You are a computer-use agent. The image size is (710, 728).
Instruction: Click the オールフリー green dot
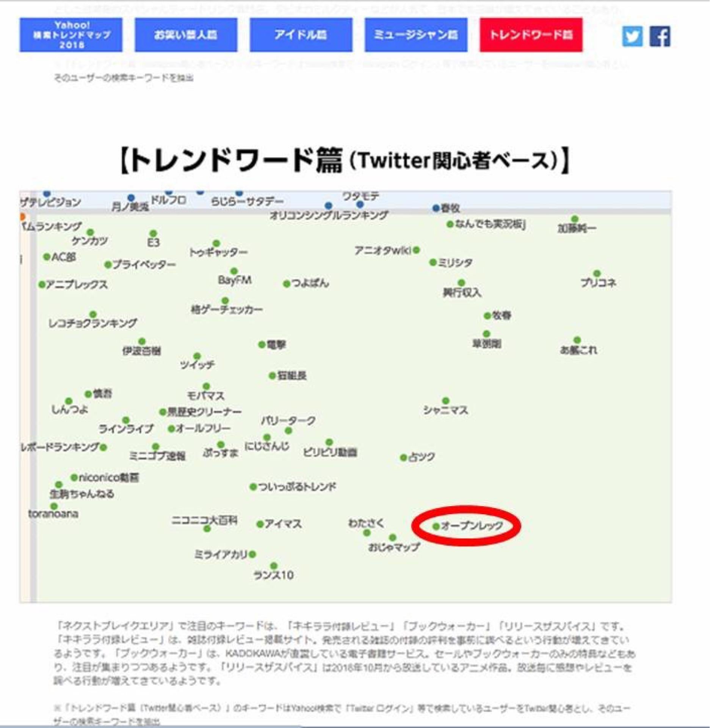(x=171, y=429)
